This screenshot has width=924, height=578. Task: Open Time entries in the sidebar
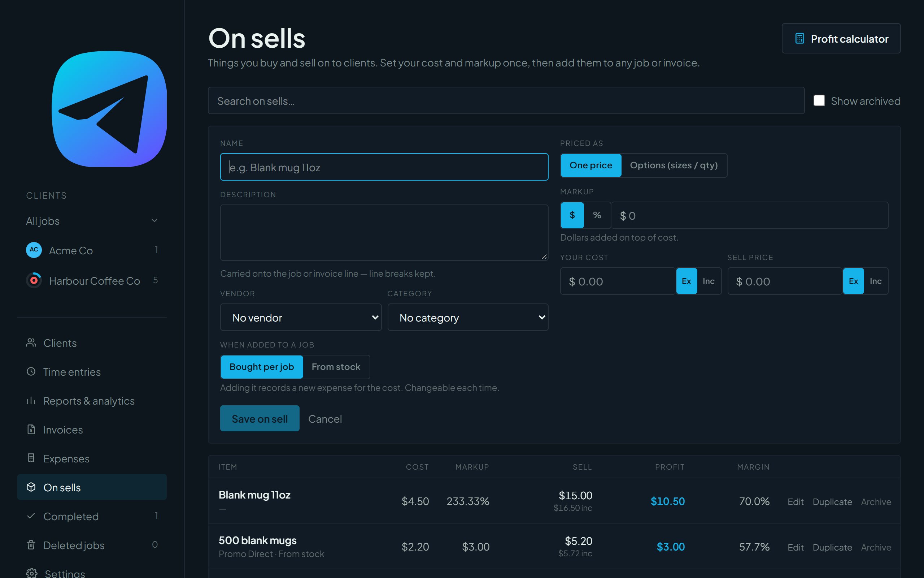[92, 372]
